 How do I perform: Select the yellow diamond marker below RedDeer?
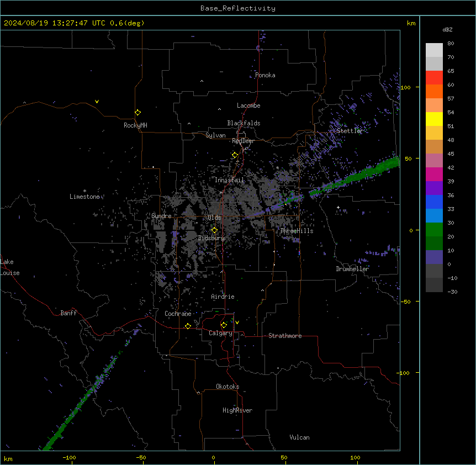[235, 155]
